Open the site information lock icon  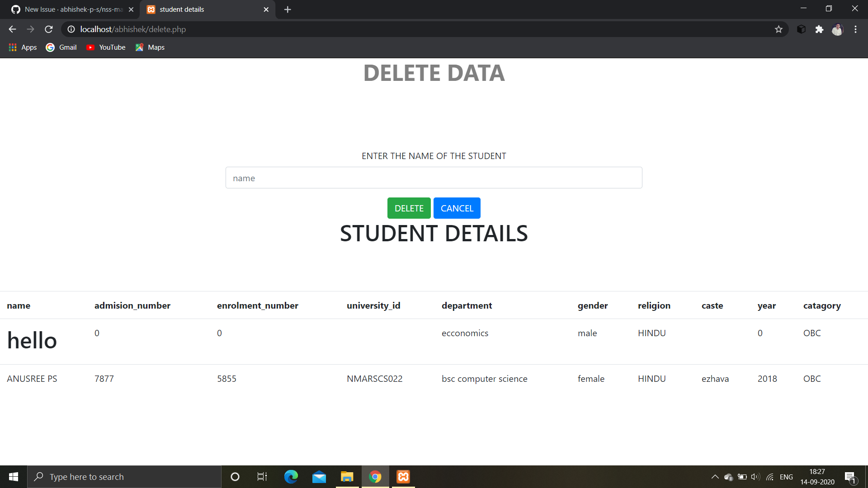point(71,29)
